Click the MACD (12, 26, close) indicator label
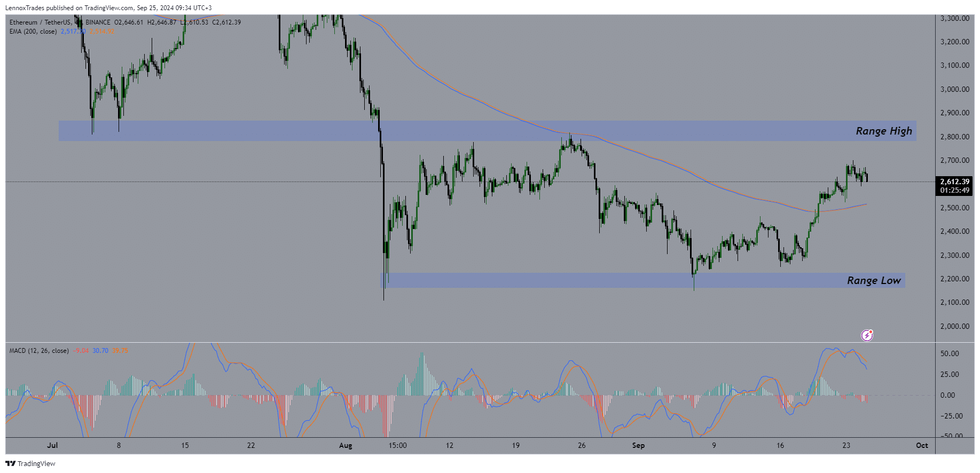The height and width of the screenshot is (473, 980). [39, 351]
